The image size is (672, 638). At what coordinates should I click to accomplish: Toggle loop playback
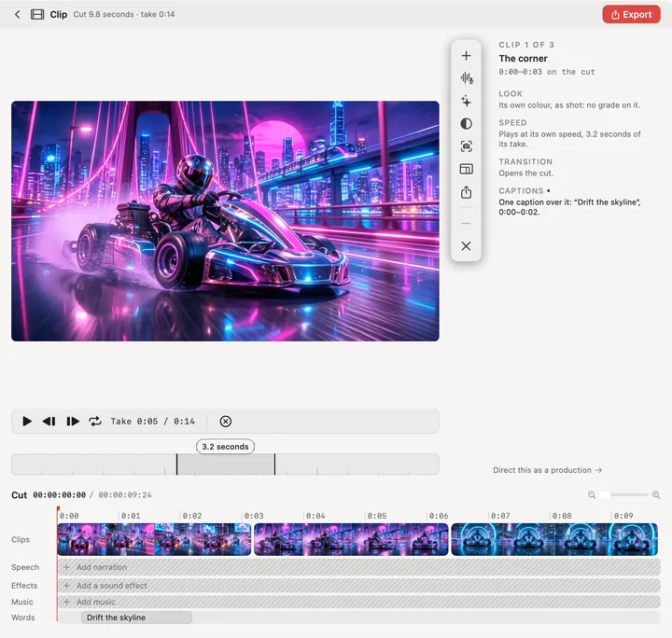(x=94, y=422)
